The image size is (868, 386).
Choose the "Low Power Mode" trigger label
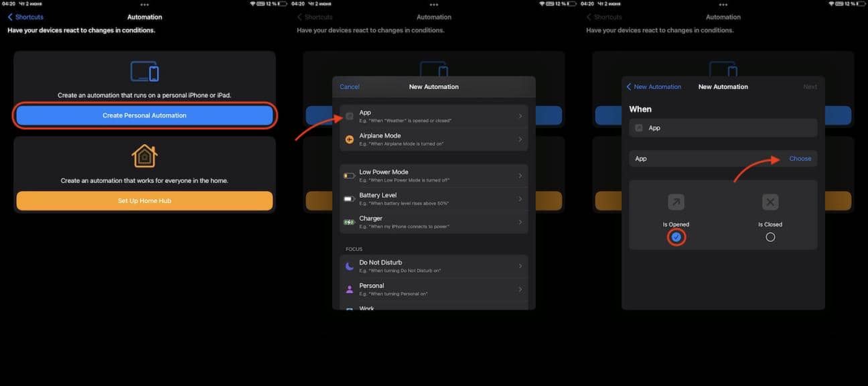[384, 172]
